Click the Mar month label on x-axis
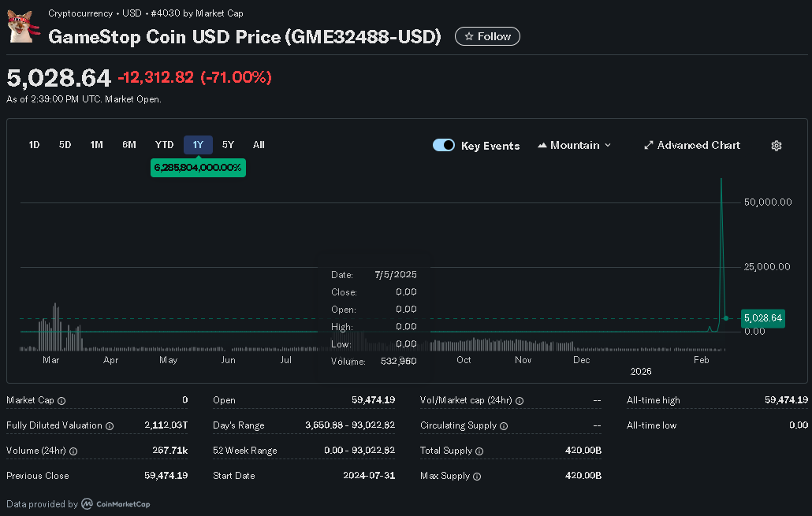Image resolution: width=812 pixels, height=516 pixels. click(50, 360)
